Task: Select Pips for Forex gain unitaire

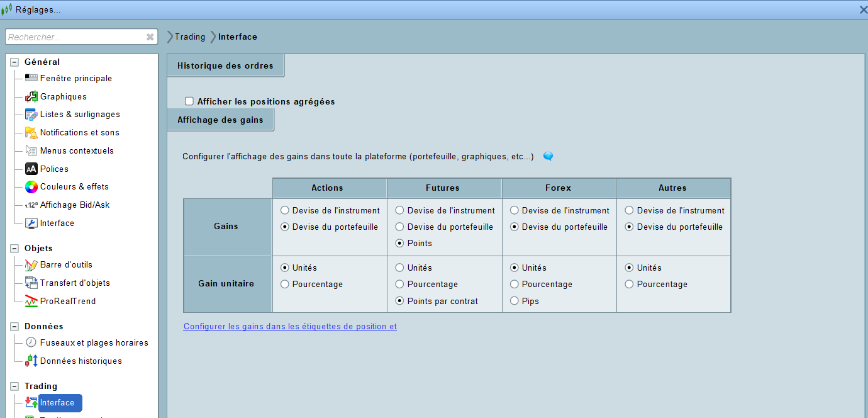Action: tap(514, 302)
